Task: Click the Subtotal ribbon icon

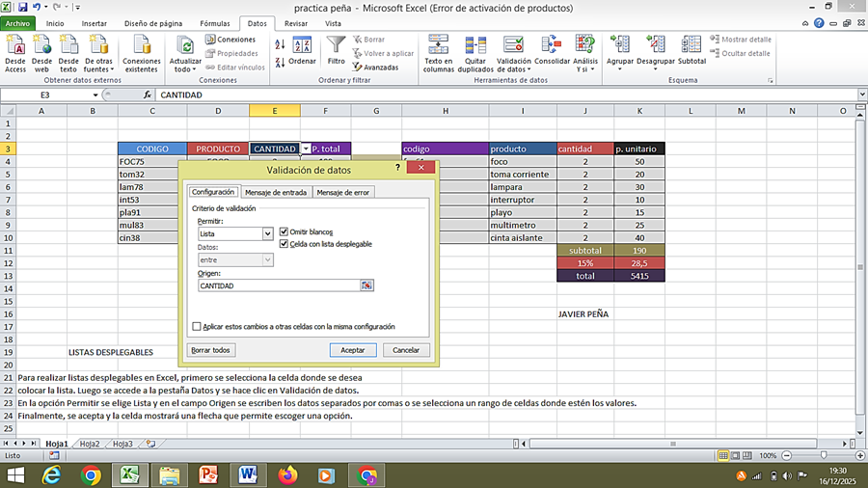Action: click(x=692, y=46)
